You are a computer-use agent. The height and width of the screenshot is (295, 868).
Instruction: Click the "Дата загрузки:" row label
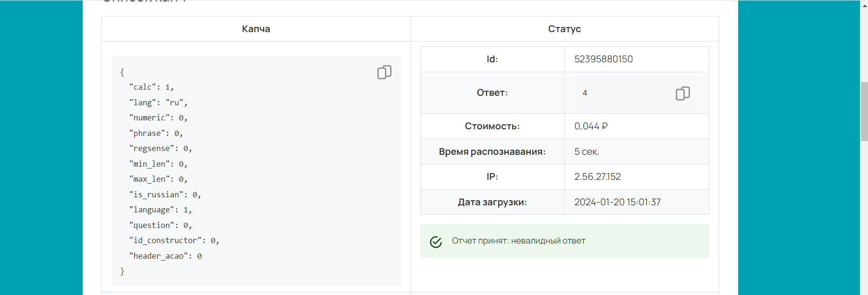tap(492, 202)
